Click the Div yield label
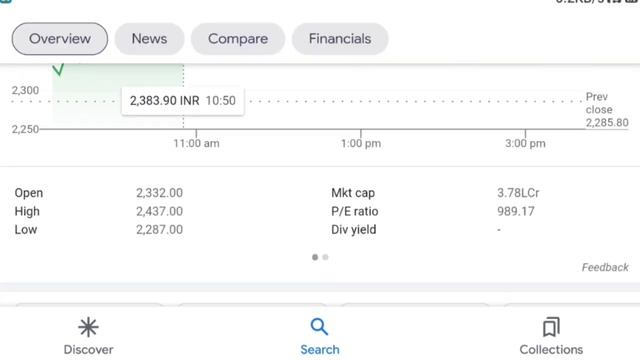Image resolution: width=640 pixels, height=360 pixels. tap(353, 230)
